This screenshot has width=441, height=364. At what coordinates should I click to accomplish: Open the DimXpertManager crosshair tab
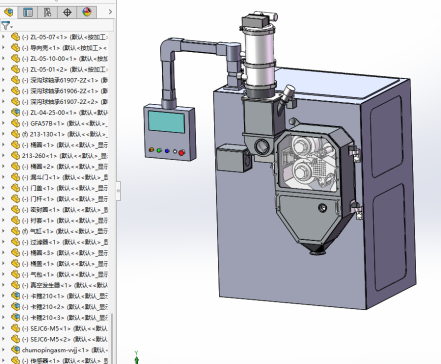(67, 12)
